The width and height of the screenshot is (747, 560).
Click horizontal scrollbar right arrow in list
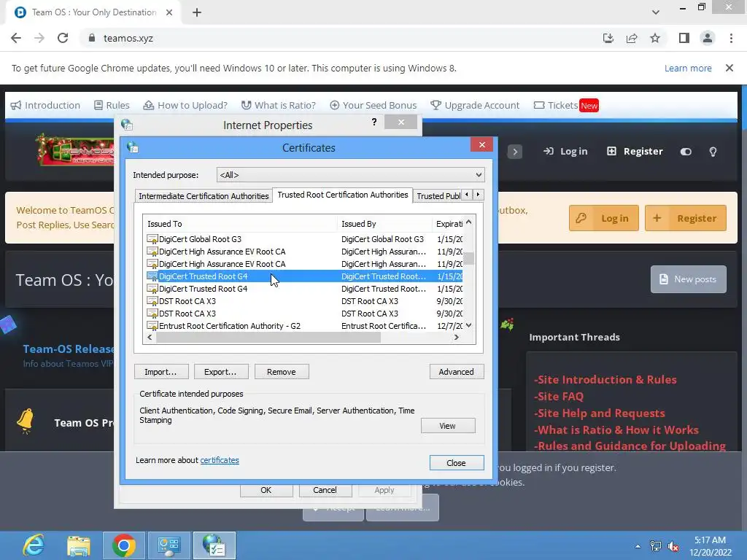457,337
